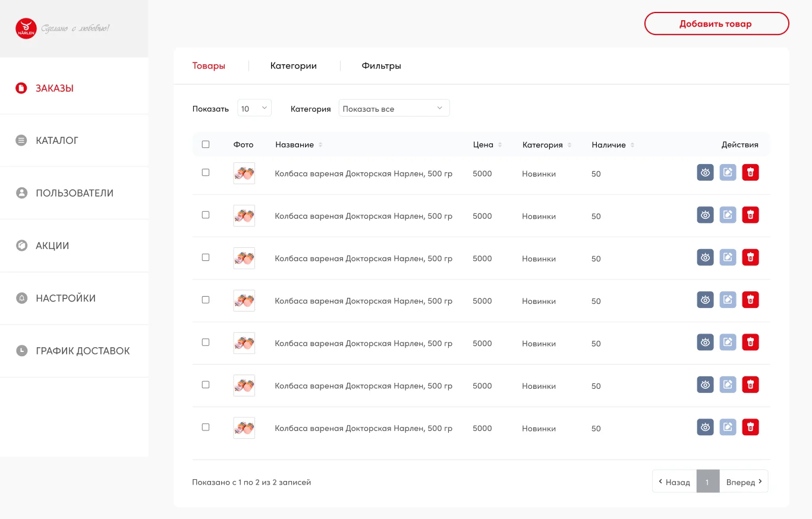
Task: Click the Действия column header
Action: coord(739,144)
